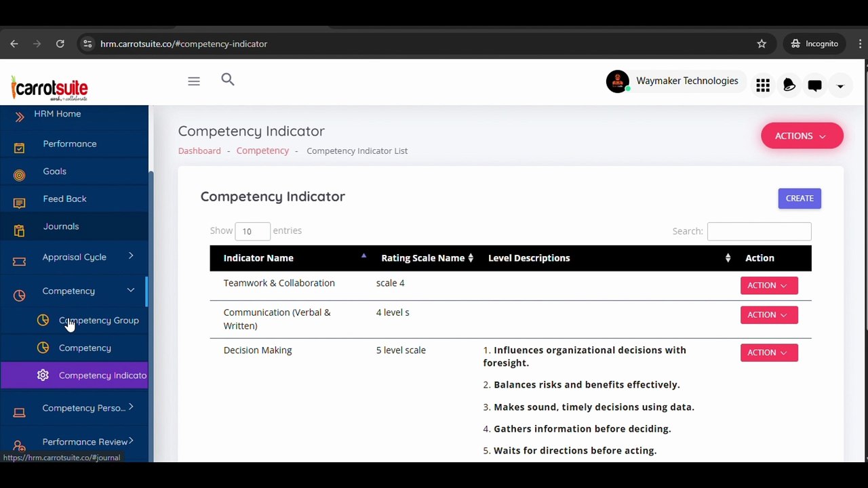
Task: Open the top ACTIONS dropdown
Action: (802, 136)
